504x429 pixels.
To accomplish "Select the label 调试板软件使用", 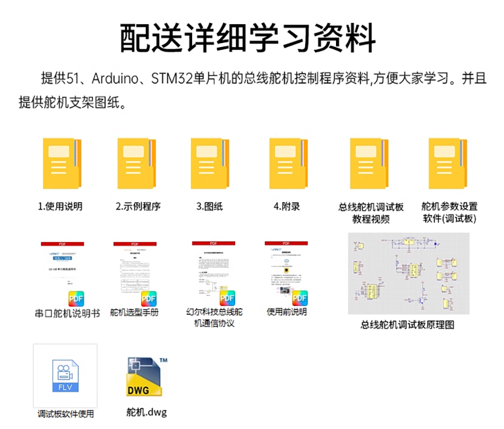I will pos(66,414).
